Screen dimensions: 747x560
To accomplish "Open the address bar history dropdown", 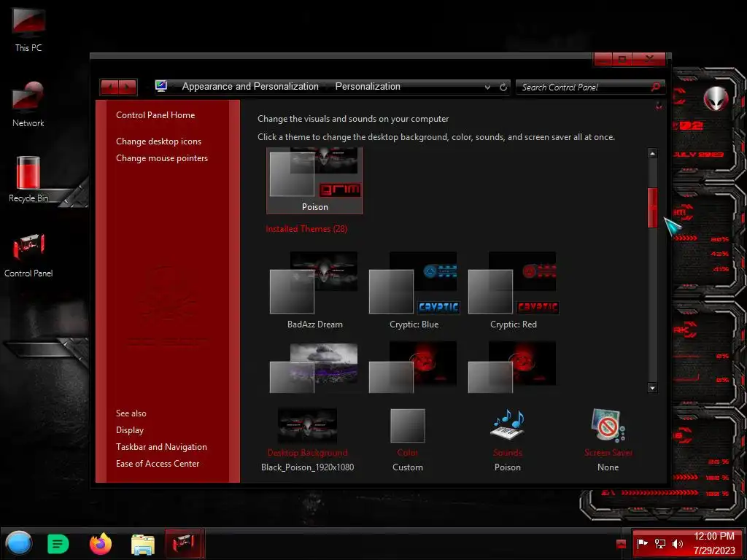I will 487,87.
